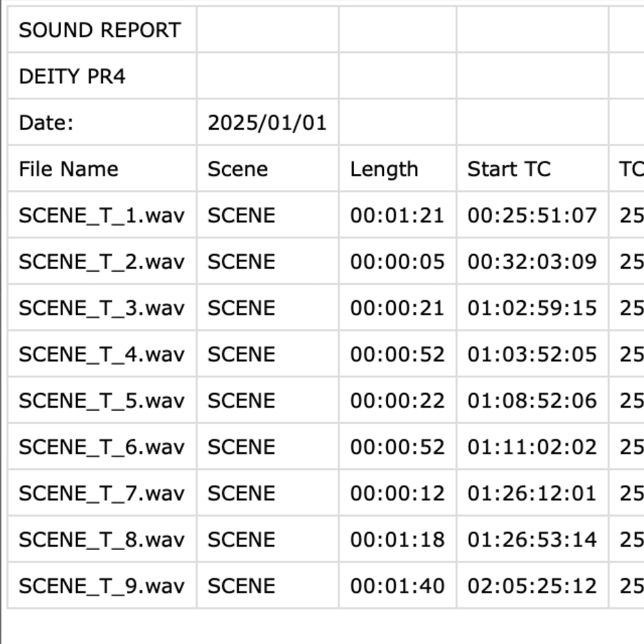The image size is (644, 644).
Task: Click the length value 00:01:21
Action: point(397,215)
